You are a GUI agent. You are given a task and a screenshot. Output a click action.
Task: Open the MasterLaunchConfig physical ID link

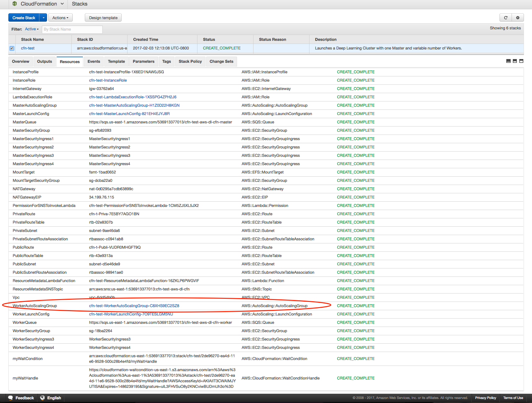(x=129, y=114)
